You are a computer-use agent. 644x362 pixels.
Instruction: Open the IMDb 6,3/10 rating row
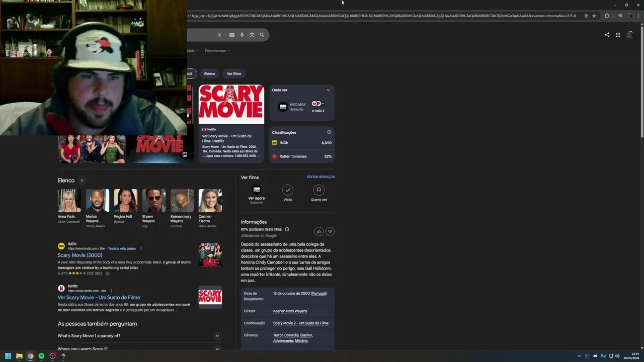[302, 143]
